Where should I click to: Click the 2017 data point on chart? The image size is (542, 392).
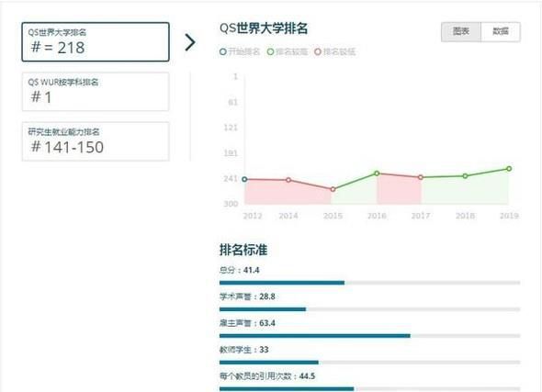(x=421, y=177)
